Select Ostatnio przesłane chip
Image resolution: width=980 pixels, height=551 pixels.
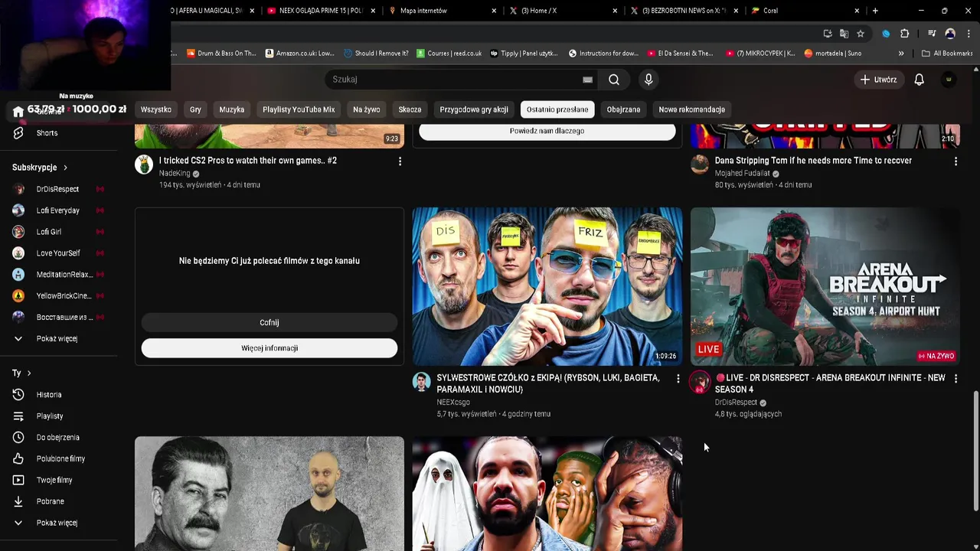[557, 109]
